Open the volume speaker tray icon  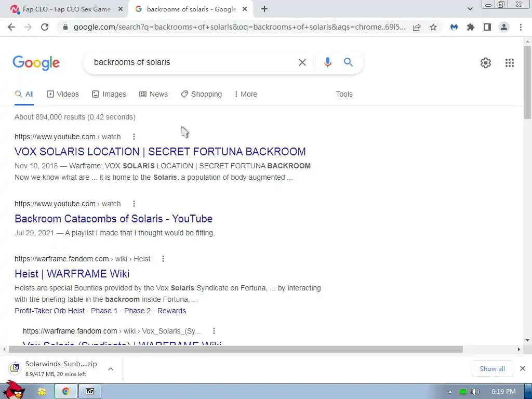[x=475, y=392]
